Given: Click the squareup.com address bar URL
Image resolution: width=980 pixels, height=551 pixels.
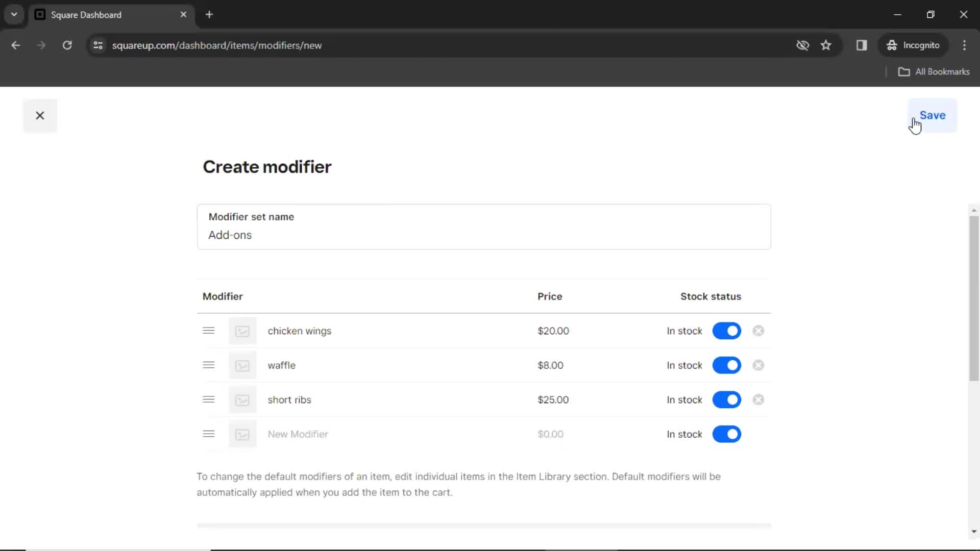Looking at the screenshot, I should pyautogui.click(x=217, y=45).
